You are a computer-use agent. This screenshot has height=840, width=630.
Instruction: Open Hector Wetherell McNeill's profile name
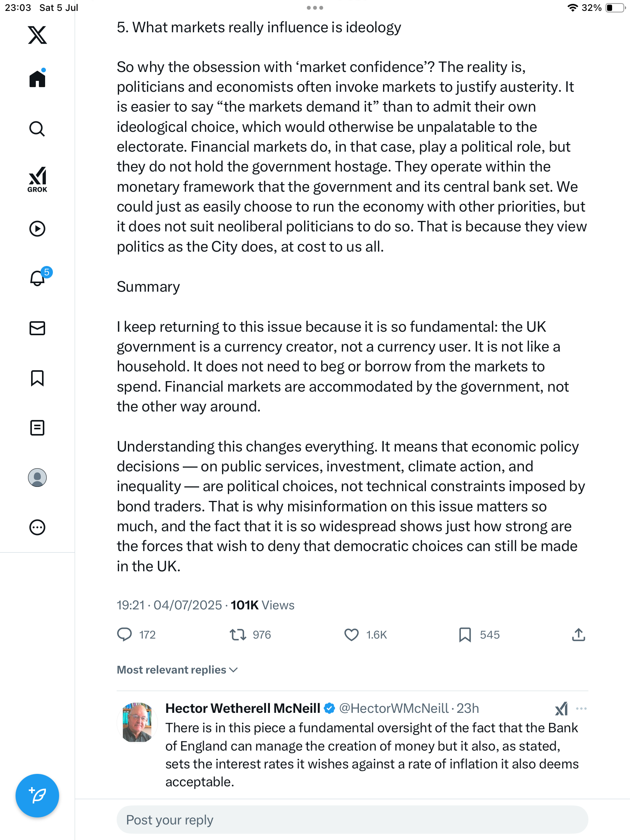point(243,708)
